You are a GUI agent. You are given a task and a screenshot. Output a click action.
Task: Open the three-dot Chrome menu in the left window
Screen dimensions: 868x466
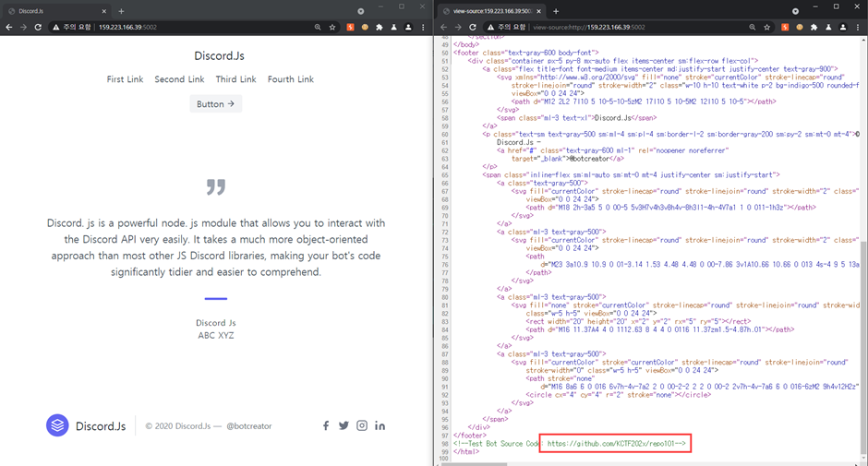tap(423, 27)
